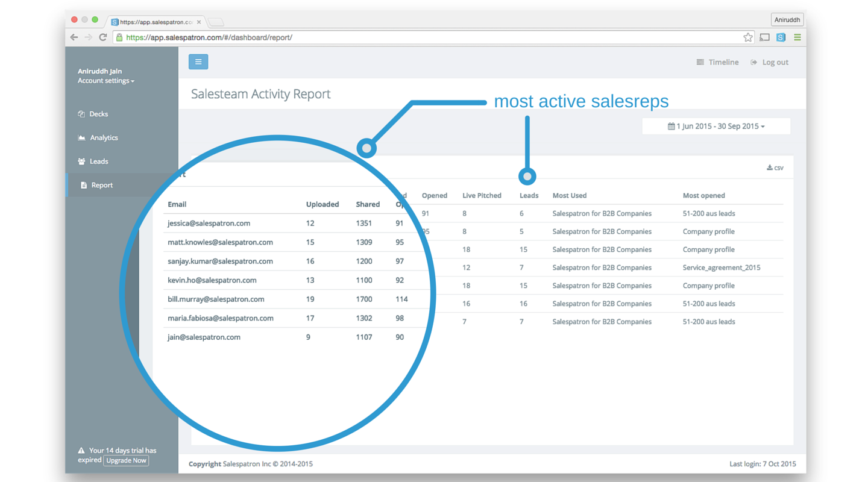The image size is (868, 482).
Task: Toggle the hamburger sidebar menu button
Action: tap(198, 61)
